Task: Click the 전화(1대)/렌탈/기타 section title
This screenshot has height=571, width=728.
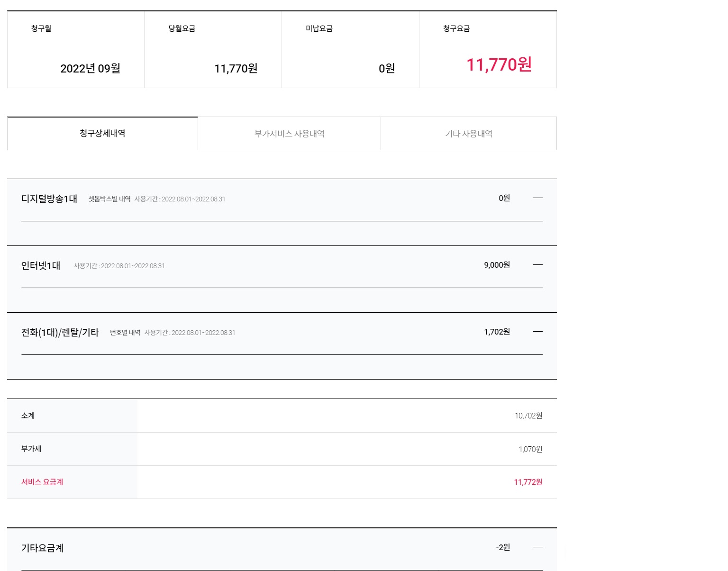Action: click(x=60, y=333)
